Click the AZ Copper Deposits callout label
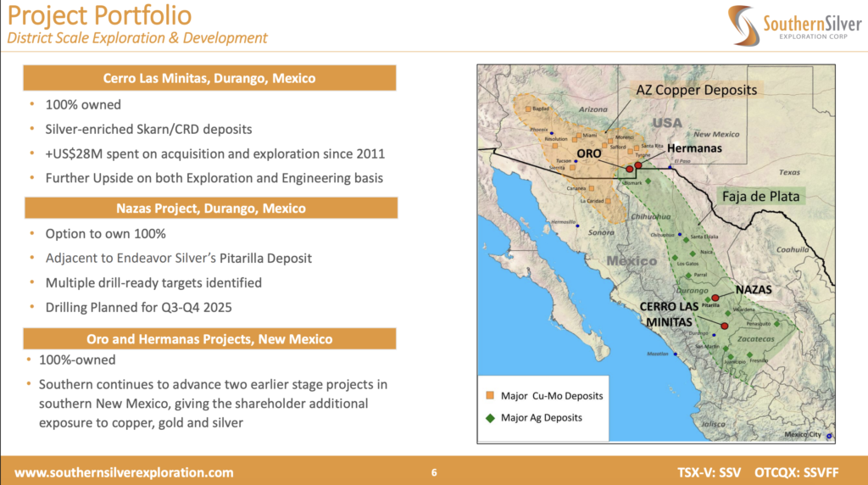 (x=696, y=90)
